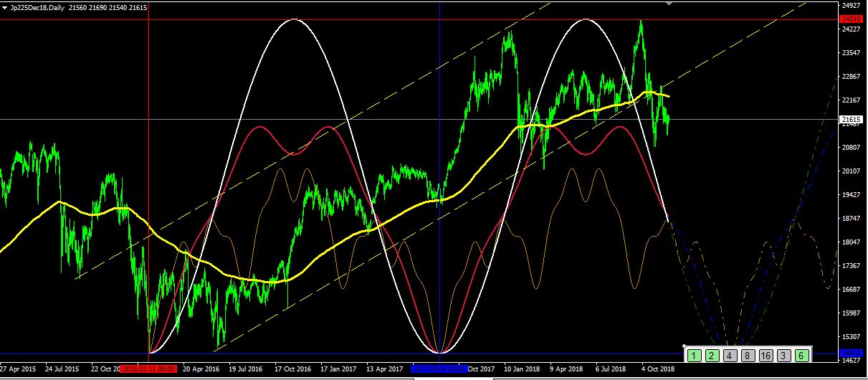Image resolution: width=868 pixels, height=380 pixels.
Task: Click the 10 Jan 2018 date label
Action: tap(521, 369)
